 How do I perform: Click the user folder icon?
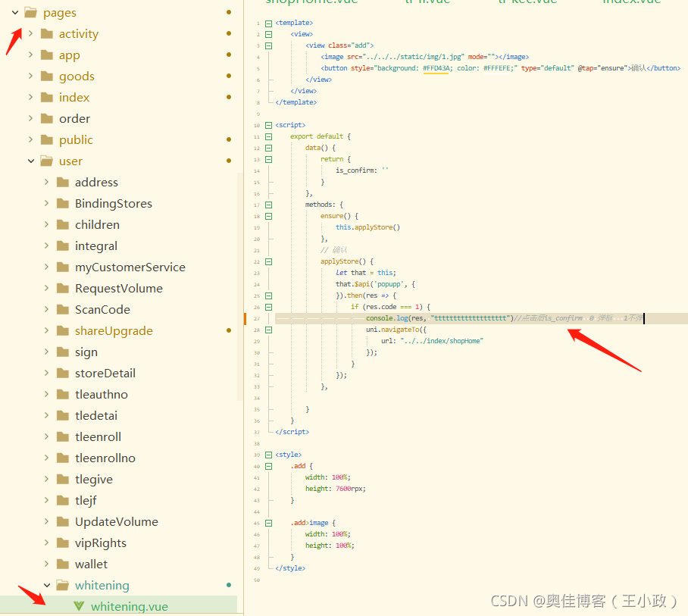click(46, 161)
